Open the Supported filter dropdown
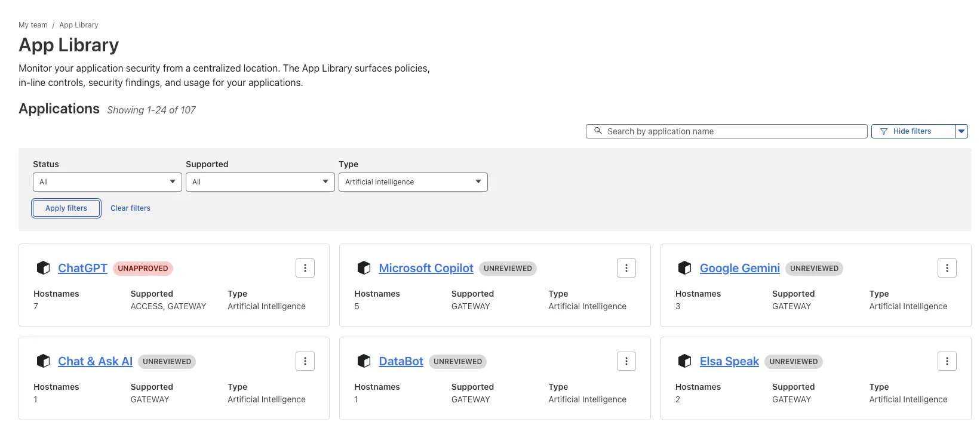The height and width of the screenshot is (425, 980). click(x=260, y=182)
